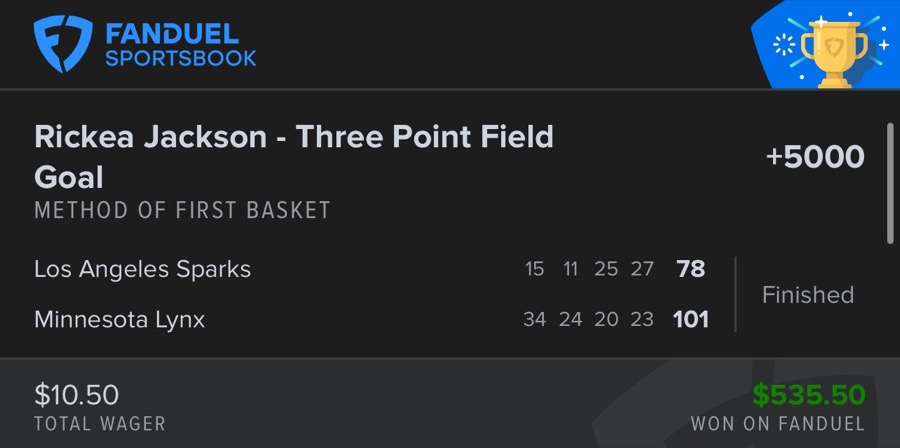900x448 pixels.
Task: Click the green $535.50 winnings amount
Action: (x=809, y=395)
